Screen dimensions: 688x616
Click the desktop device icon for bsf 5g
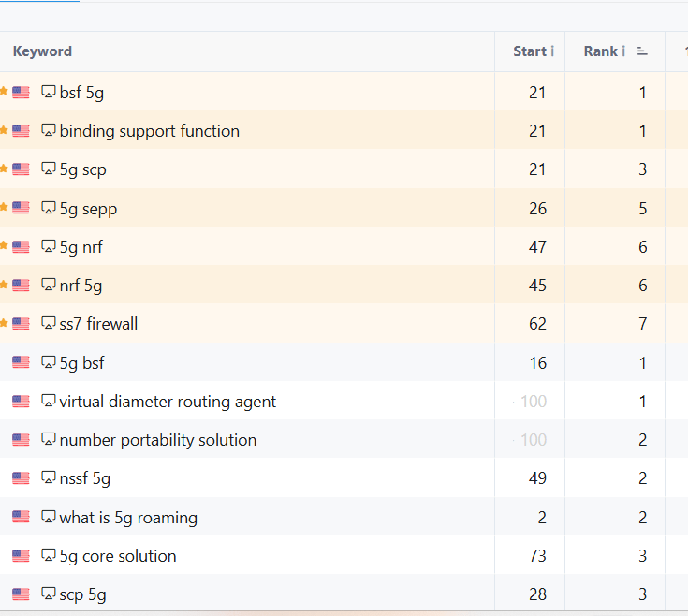pyautogui.click(x=49, y=92)
